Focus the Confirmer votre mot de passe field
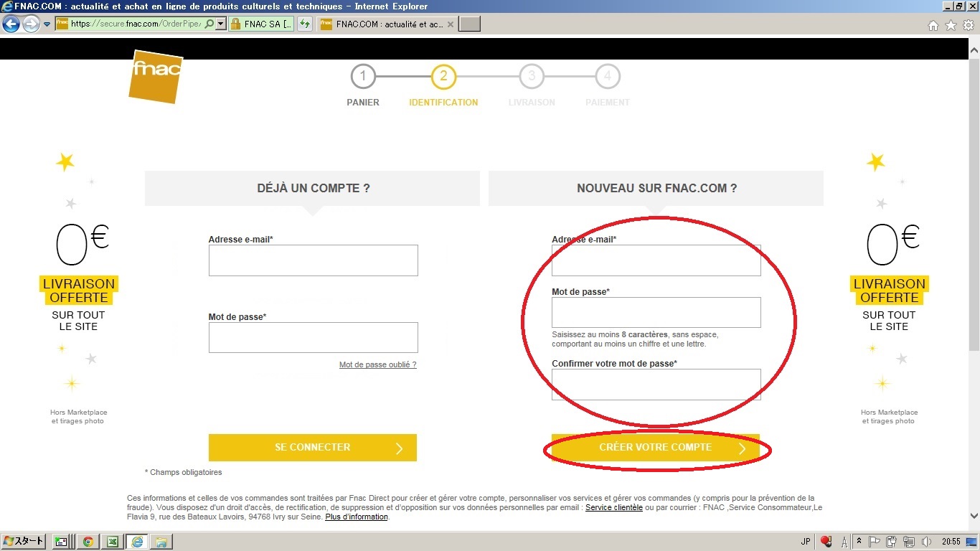The height and width of the screenshot is (551, 980). click(x=656, y=384)
